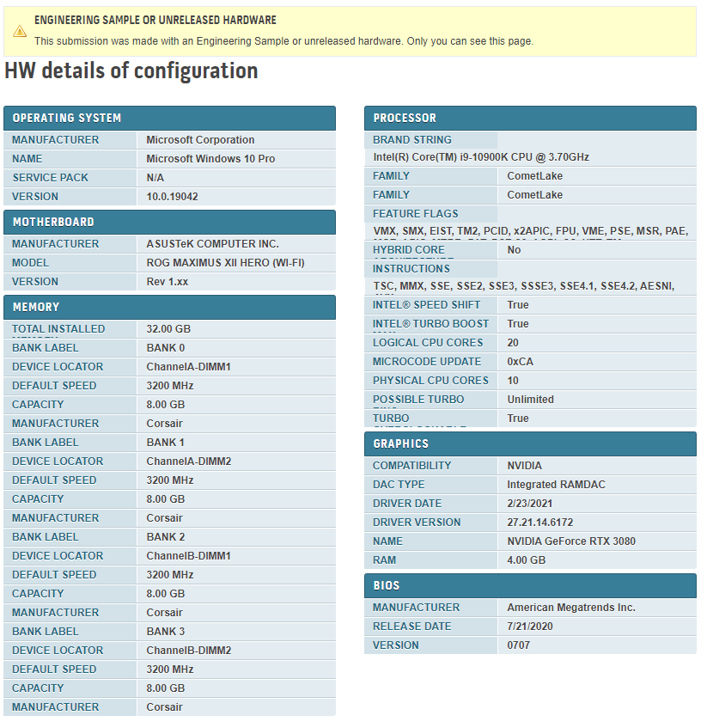The image size is (713, 728).
Task: Click the Microcode Update value 0xCA
Action: 520,362
